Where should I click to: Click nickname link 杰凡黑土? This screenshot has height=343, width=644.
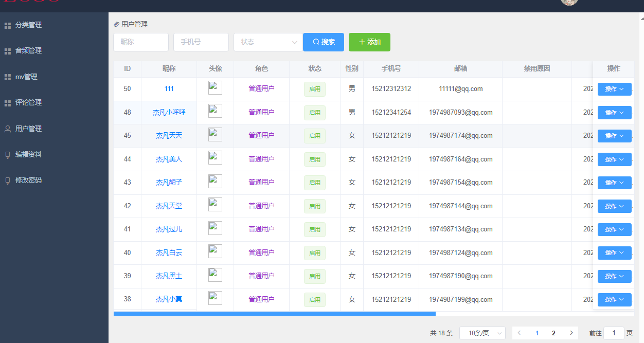tap(169, 276)
